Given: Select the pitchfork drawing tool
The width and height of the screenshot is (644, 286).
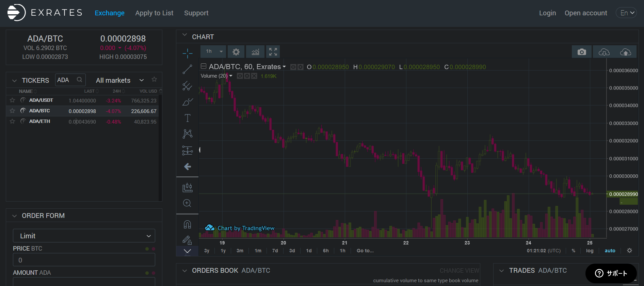Looking at the screenshot, I should point(187,86).
